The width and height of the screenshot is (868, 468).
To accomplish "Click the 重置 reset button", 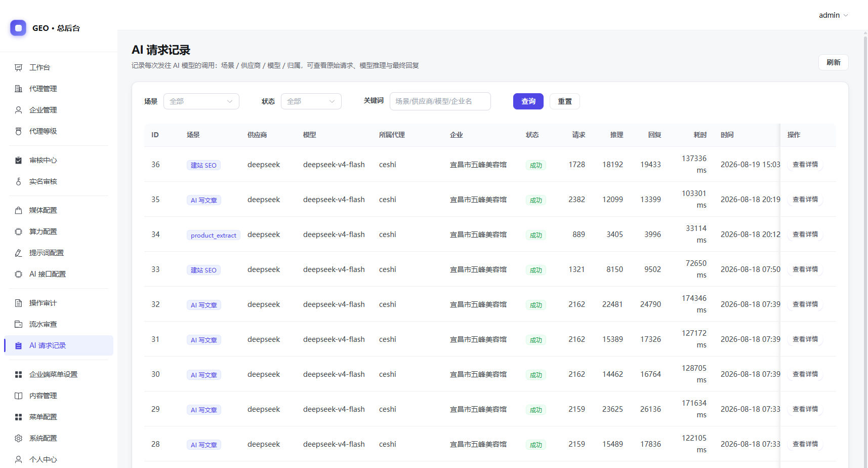I will pos(565,101).
